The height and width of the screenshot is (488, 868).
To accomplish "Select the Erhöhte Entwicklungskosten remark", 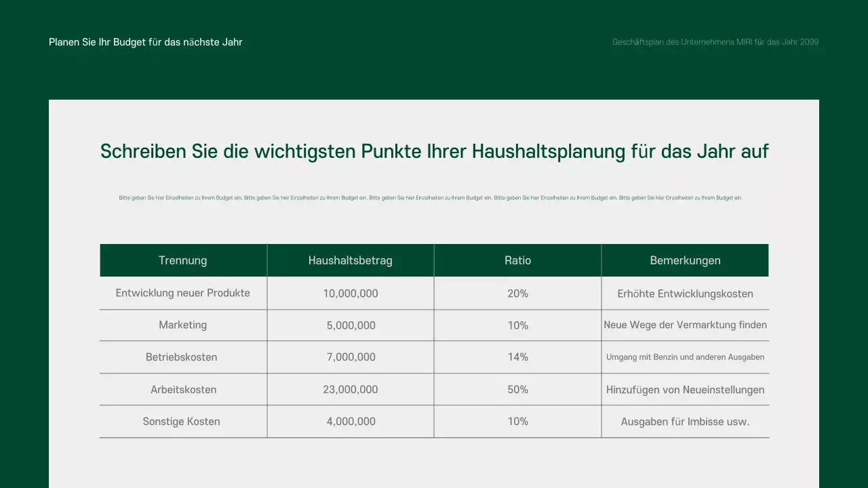I will tap(685, 293).
